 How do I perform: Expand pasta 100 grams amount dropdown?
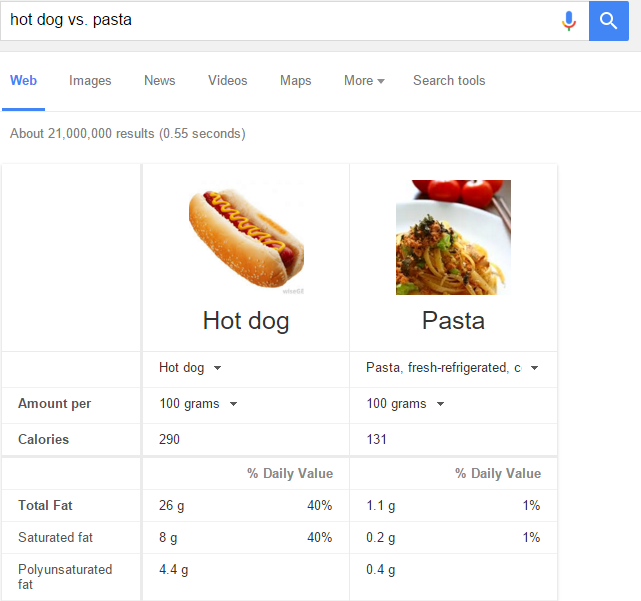point(405,404)
